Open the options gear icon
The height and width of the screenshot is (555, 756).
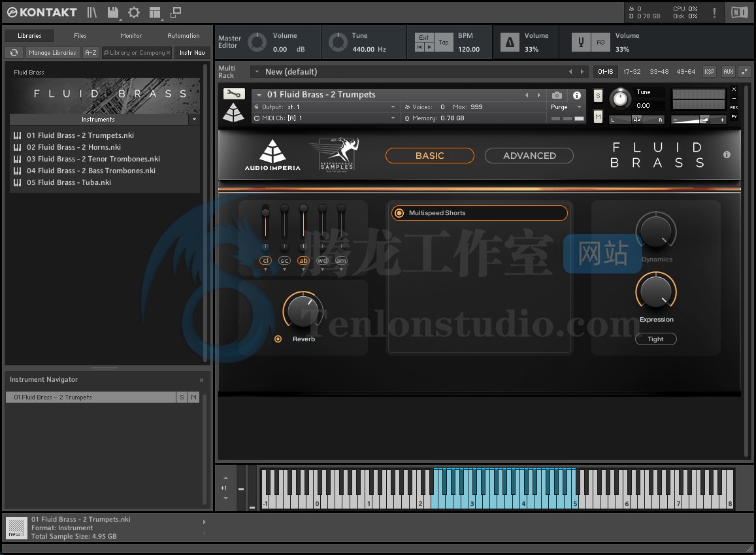134,12
